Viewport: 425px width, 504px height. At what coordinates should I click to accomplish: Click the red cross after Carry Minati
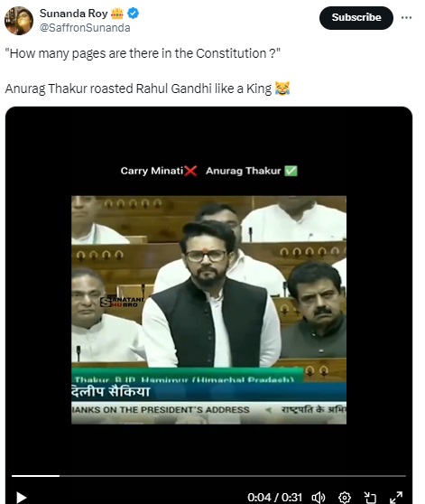click(x=190, y=171)
